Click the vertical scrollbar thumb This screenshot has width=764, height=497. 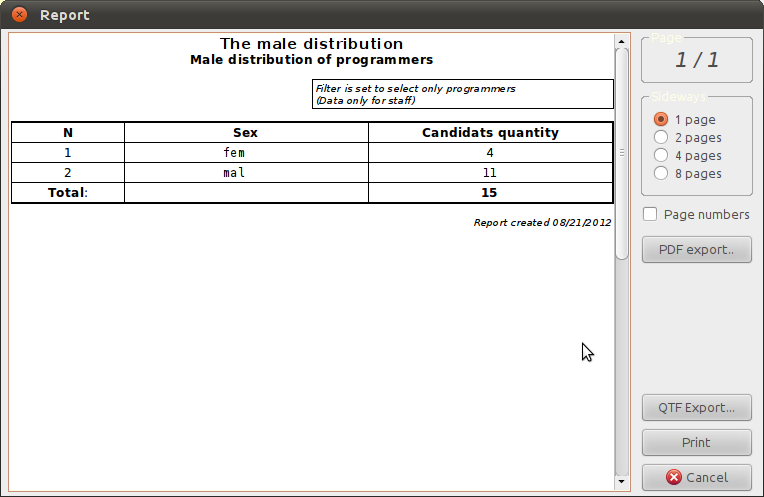coord(622,150)
